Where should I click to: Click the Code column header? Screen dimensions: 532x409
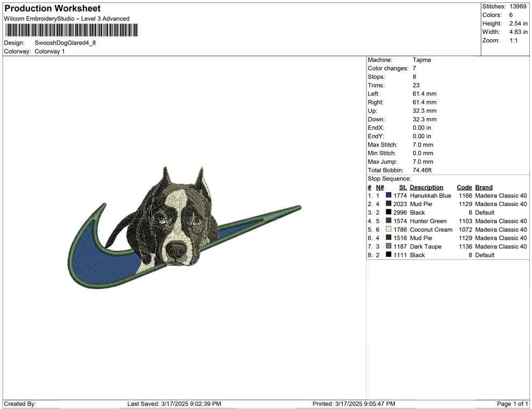pyautogui.click(x=464, y=187)
